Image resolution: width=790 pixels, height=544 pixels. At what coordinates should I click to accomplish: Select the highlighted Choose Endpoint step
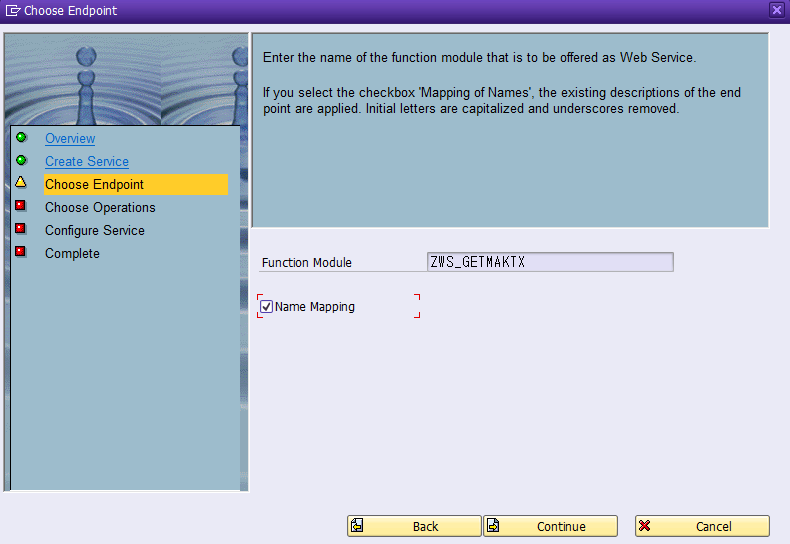(136, 184)
